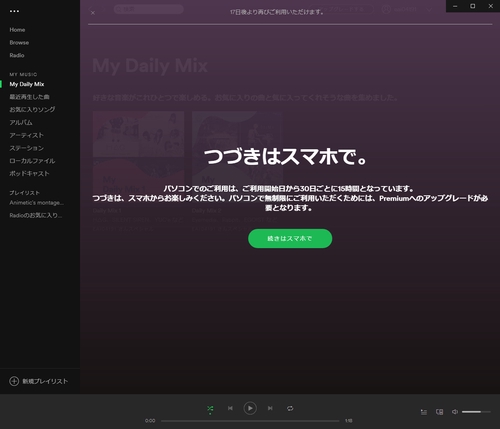Click the 0:00 elapsed time

(150, 421)
